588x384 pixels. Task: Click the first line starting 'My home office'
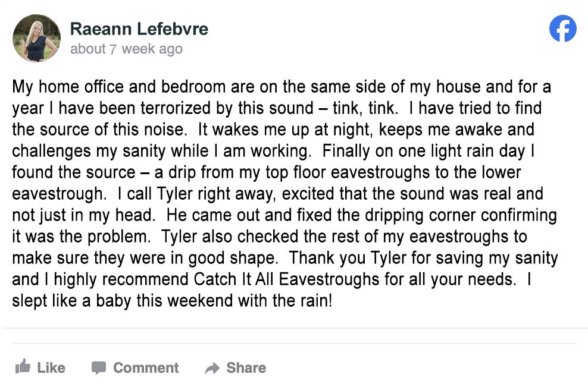(282, 87)
